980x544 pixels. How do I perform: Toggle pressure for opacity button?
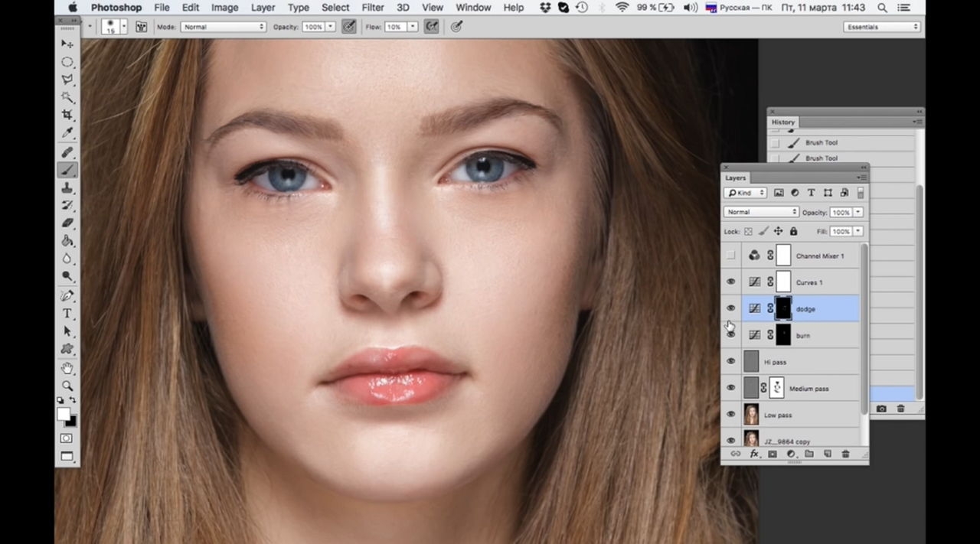[349, 27]
